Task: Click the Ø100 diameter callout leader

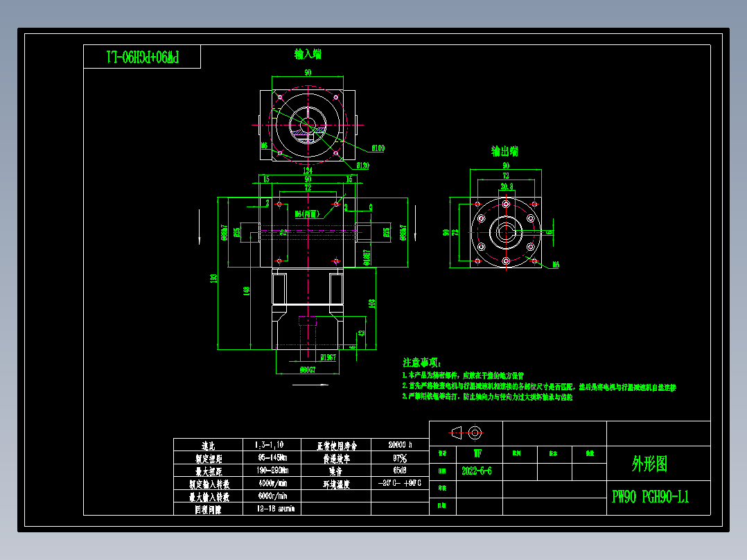Action: [378, 146]
